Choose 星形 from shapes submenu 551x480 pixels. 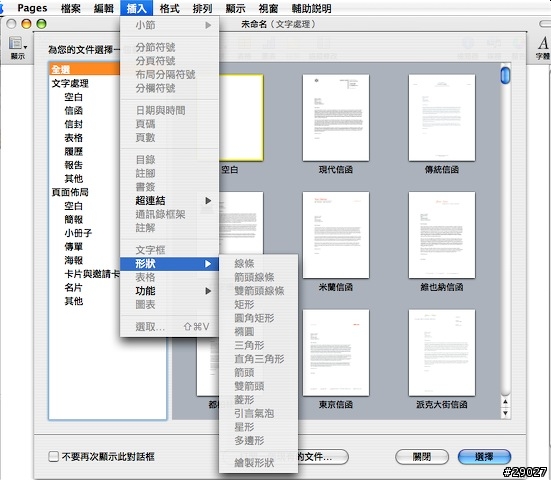click(258, 427)
